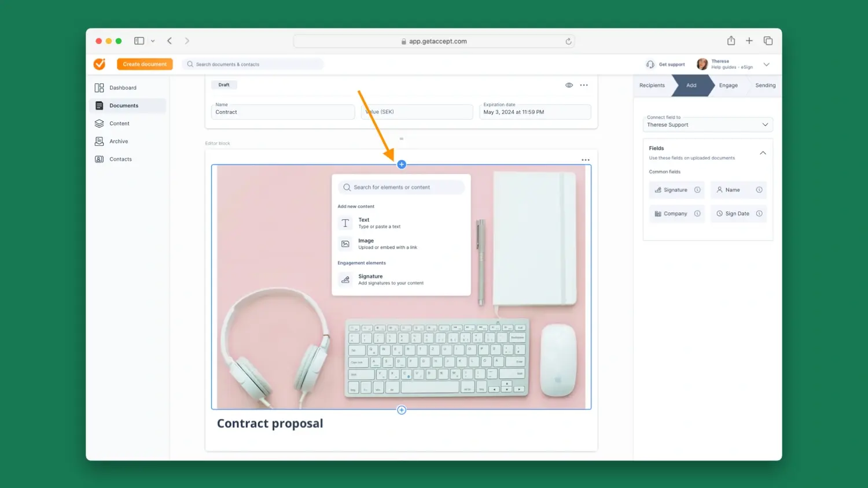Image resolution: width=868 pixels, height=488 pixels.
Task: Add the Sign Date field
Action: click(737, 213)
